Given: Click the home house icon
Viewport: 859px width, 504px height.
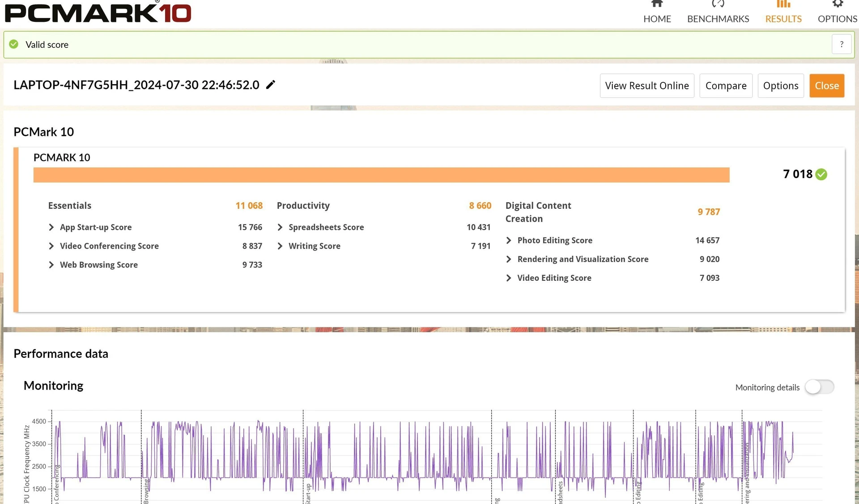Looking at the screenshot, I should point(657,4).
